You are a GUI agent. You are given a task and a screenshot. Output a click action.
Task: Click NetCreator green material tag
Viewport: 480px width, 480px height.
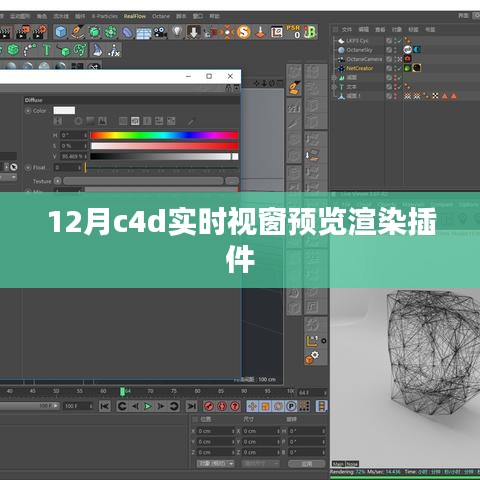pos(408,68)
